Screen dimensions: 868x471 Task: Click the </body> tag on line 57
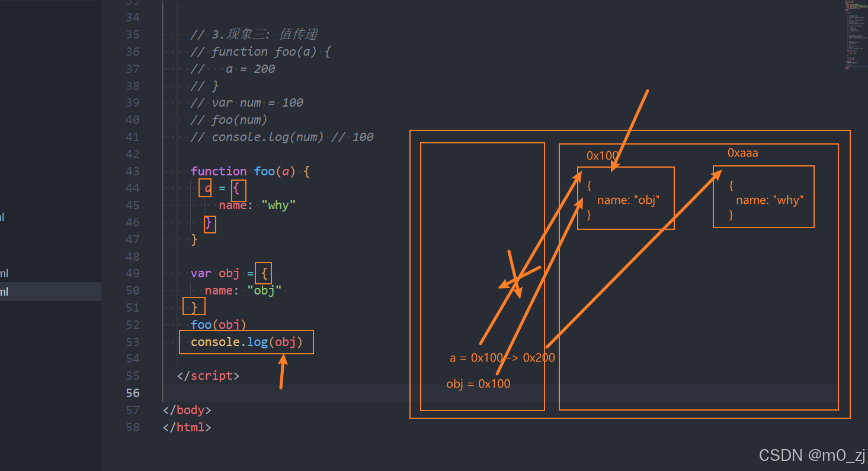point(186,410)
